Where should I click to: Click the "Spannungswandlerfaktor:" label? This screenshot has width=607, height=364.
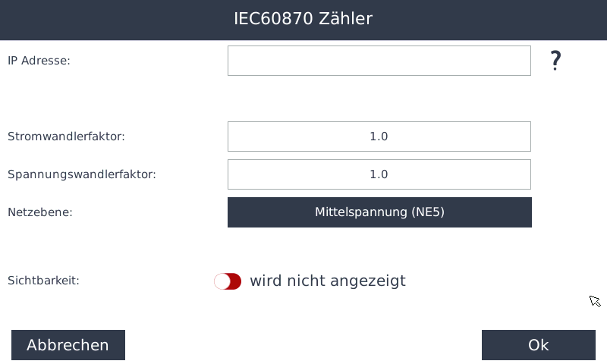coord(81,174)
